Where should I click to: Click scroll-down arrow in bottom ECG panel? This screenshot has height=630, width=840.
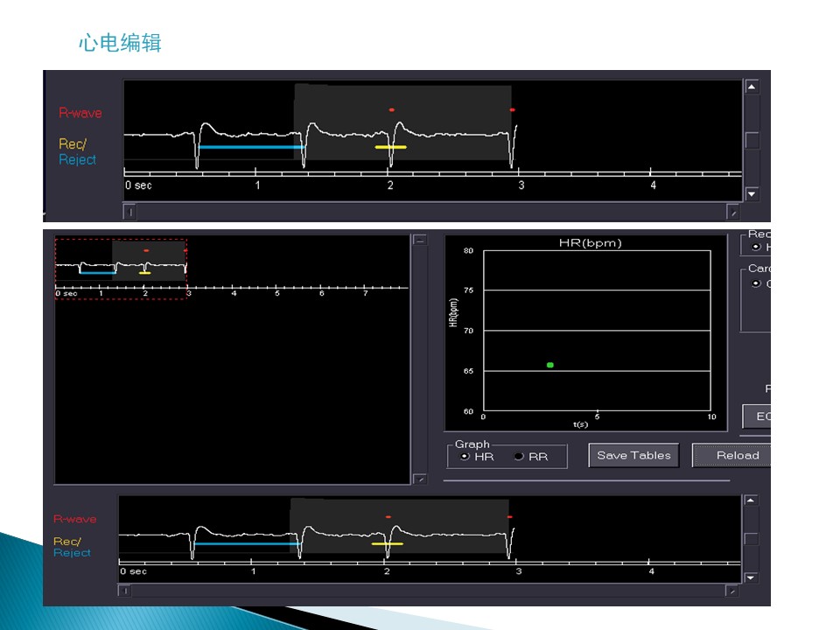[750, 577]
